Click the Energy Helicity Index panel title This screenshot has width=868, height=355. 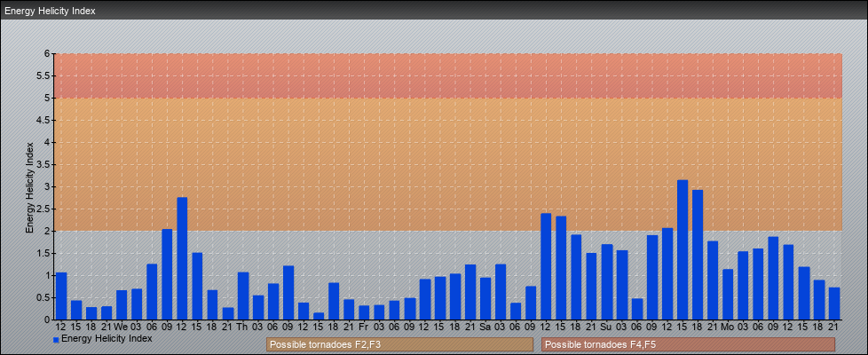tap(50, 11)
